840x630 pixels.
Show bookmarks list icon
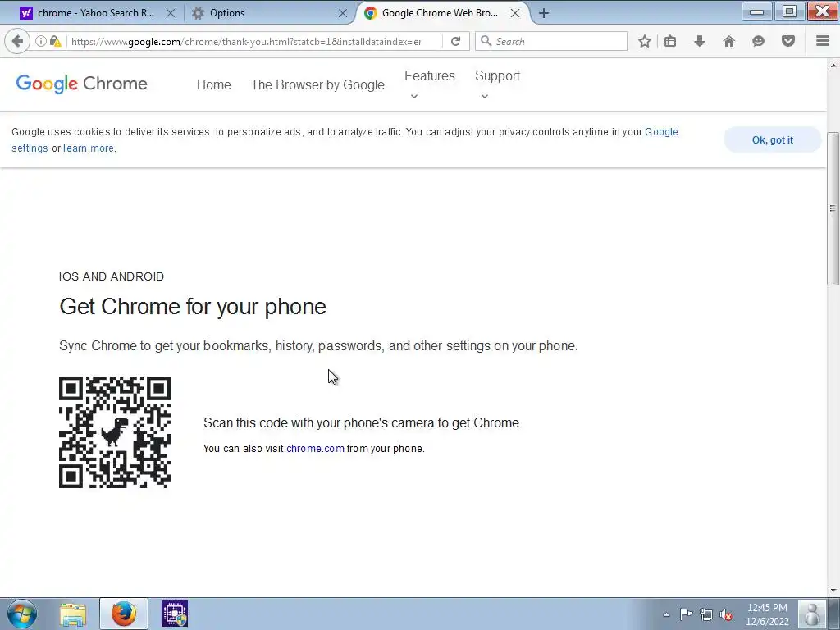point(670,41)
